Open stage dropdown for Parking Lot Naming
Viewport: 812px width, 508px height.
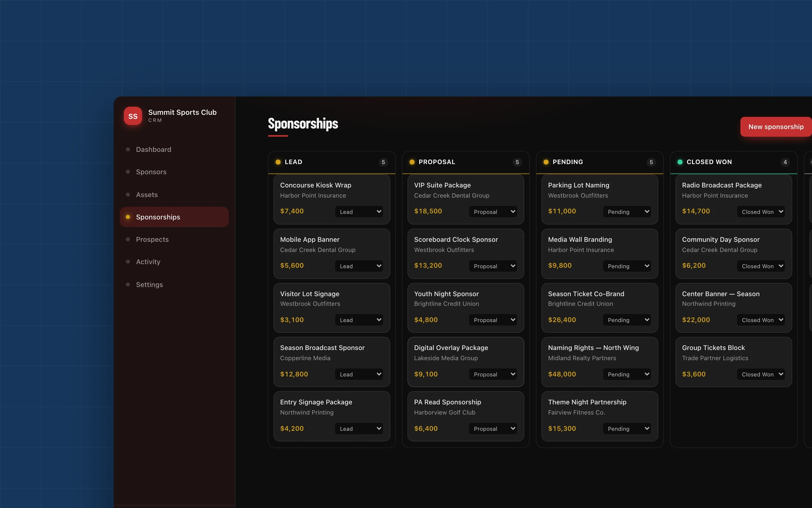627,212
